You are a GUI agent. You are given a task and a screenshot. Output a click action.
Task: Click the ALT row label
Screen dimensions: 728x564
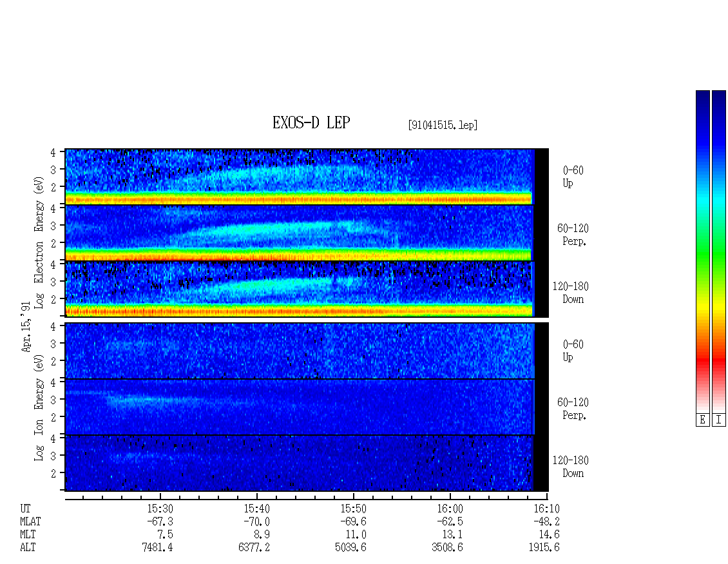[28, 548]
